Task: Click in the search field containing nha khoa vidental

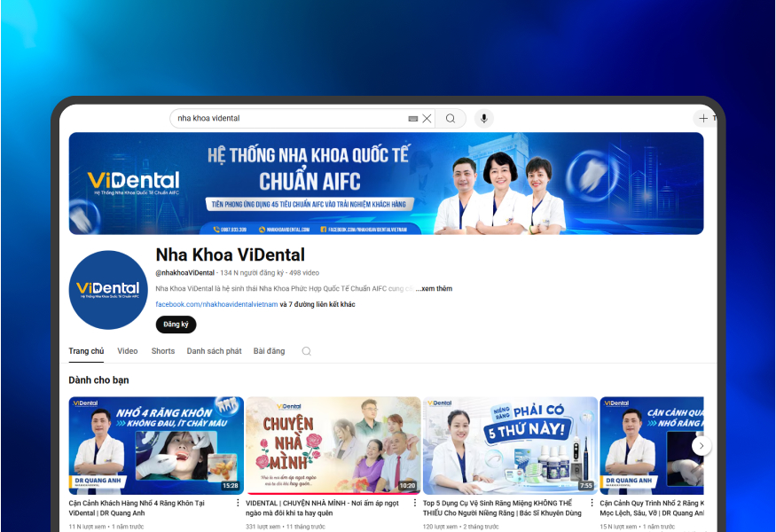Action: coord(284,118)
